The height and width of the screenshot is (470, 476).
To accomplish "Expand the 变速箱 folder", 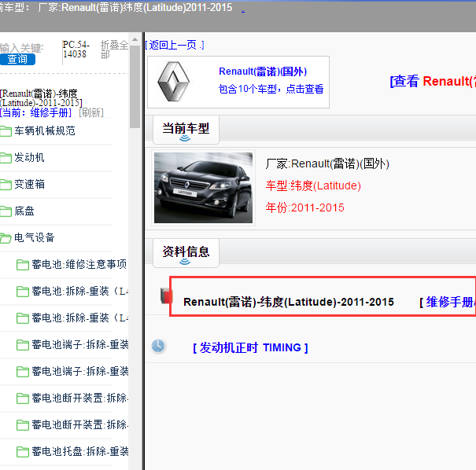I will (x=29, y=184).
